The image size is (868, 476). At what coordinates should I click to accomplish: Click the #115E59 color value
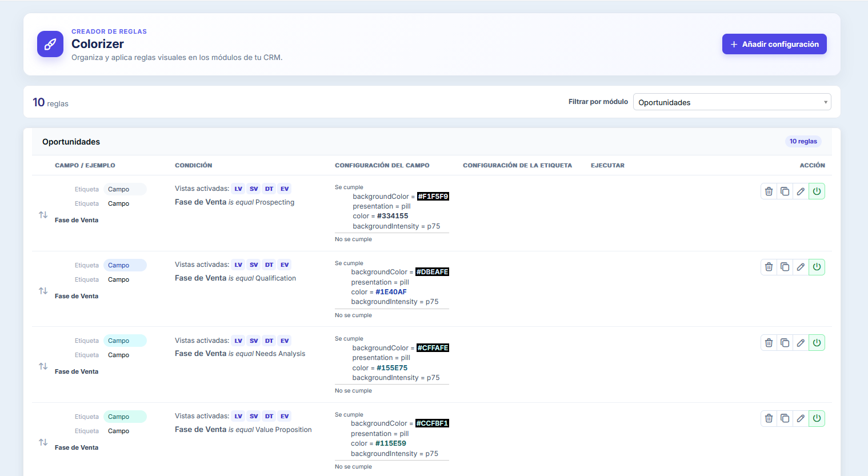click(x=391, y=443)
